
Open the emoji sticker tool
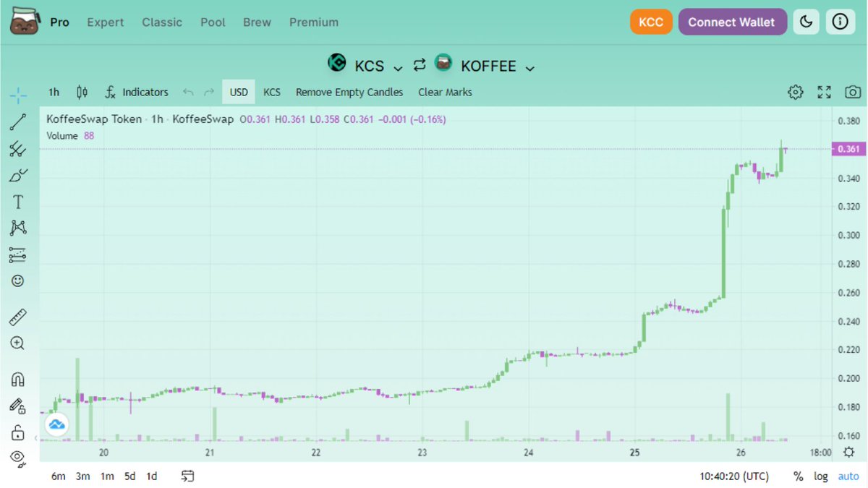[17, 281]
